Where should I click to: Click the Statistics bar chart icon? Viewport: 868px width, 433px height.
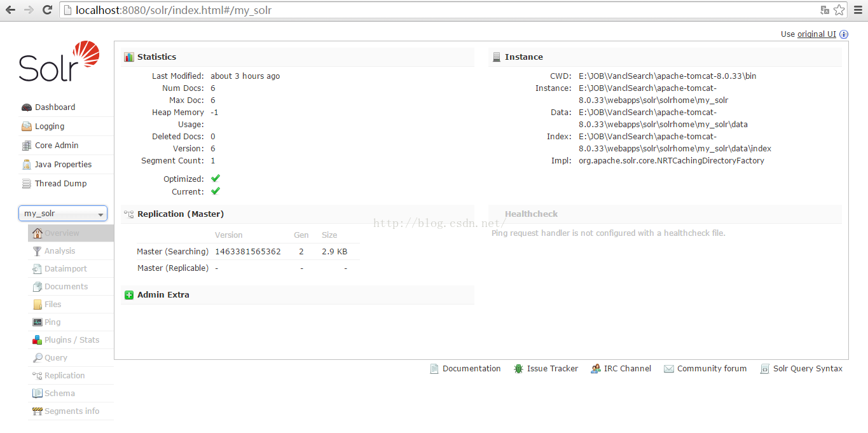click(129, 57)
